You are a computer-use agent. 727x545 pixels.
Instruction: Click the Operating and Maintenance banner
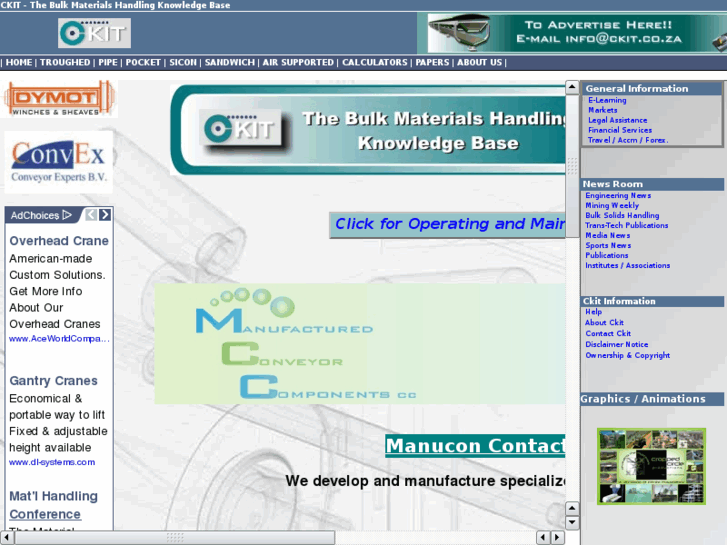447,224
